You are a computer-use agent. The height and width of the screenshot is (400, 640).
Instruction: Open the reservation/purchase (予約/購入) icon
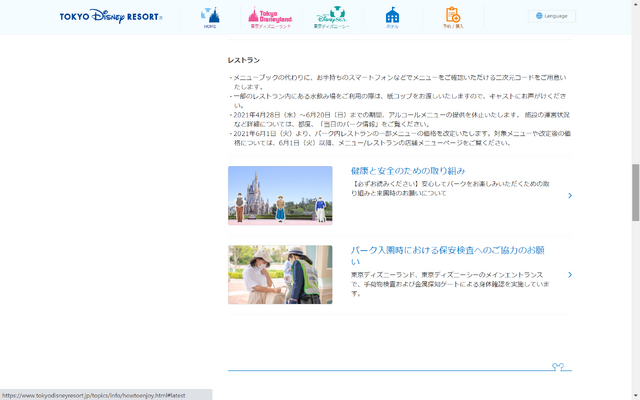coord(453,18)
